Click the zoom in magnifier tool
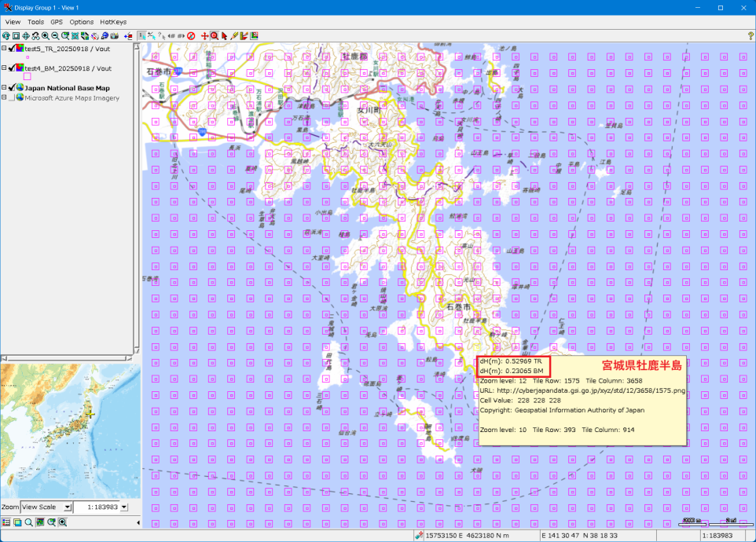This screenshot has height=542, width=756. [x=46, y=36]
